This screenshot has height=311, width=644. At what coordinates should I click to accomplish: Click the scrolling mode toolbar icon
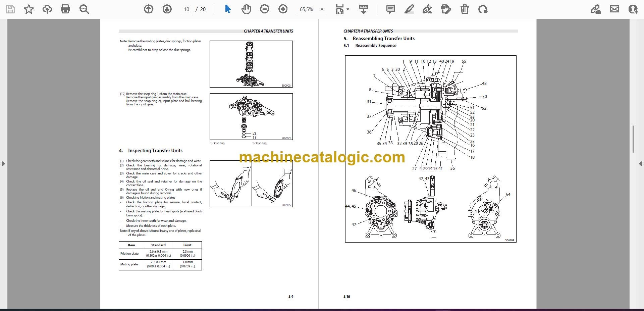click(364, 9)
